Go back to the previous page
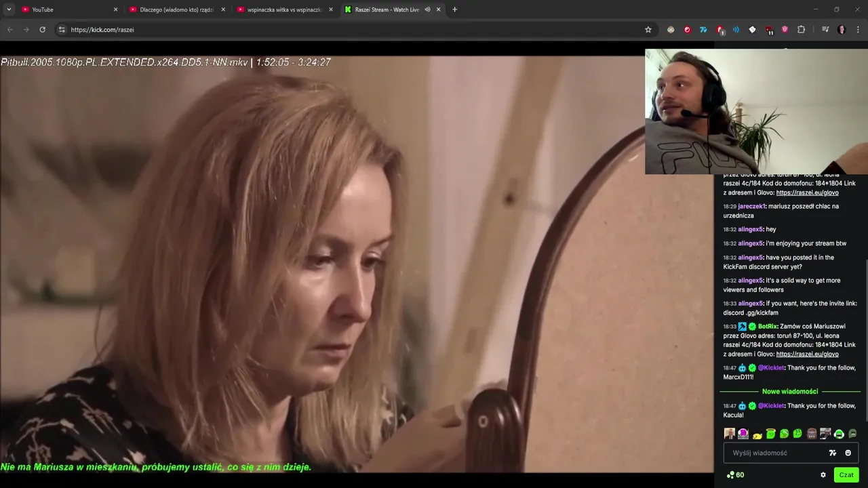 coord(10,30)
